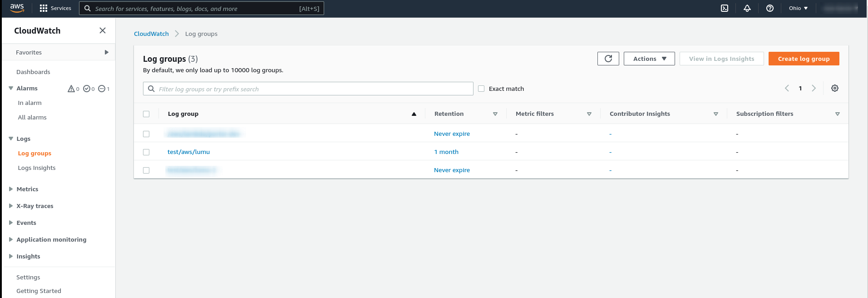Open the notifications bell icon
Screen dimensions: 868x298
pos(747,8)
